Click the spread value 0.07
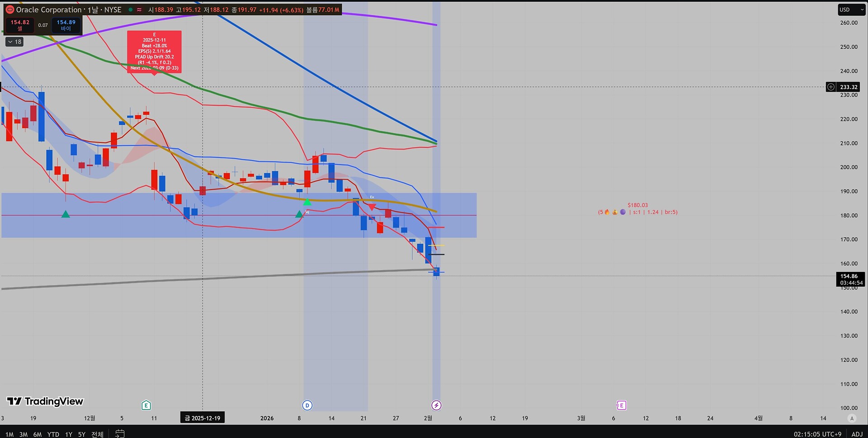 43,25
